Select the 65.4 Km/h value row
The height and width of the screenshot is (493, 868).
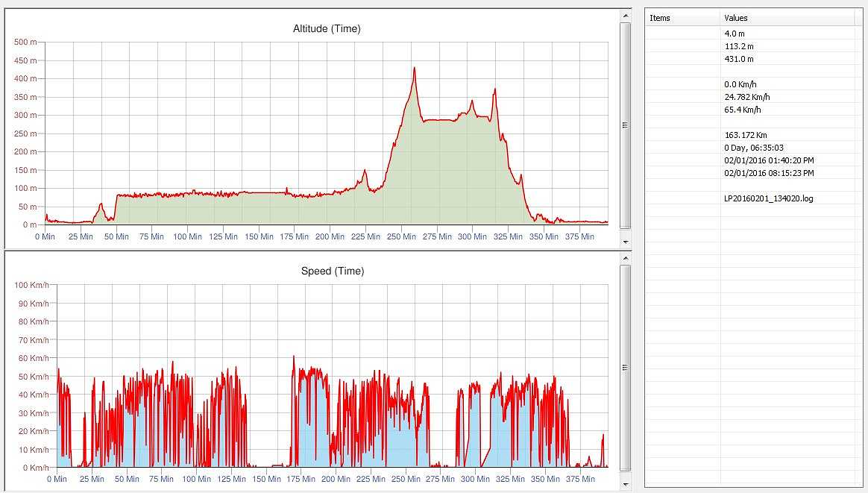pos(742,110)
